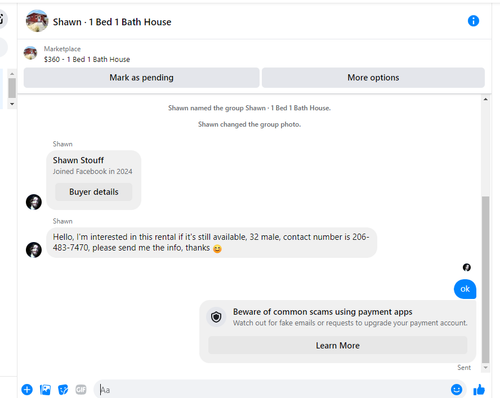
Task: Click the 'Joined Facebook in 2024' text
Action: pyautogui.click(x=92, y=171)
